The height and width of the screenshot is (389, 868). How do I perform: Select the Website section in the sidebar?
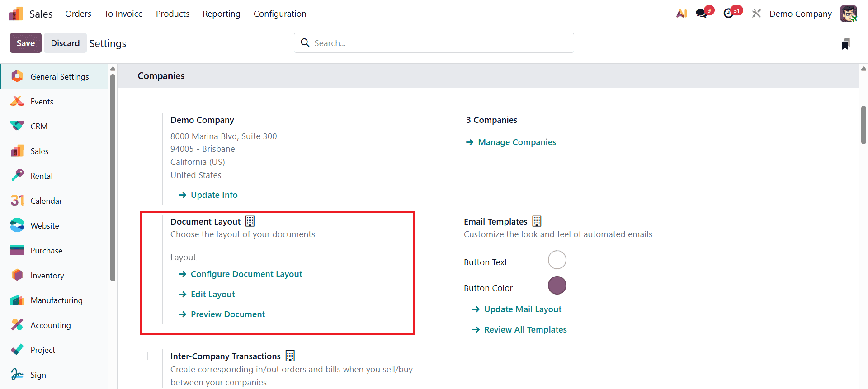[17, 225]
